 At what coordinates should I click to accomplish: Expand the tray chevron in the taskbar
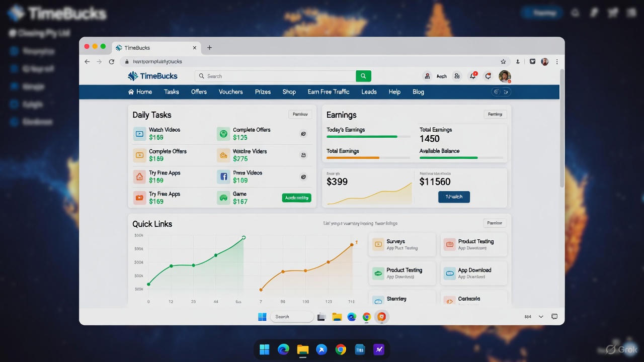pos(541,317)
